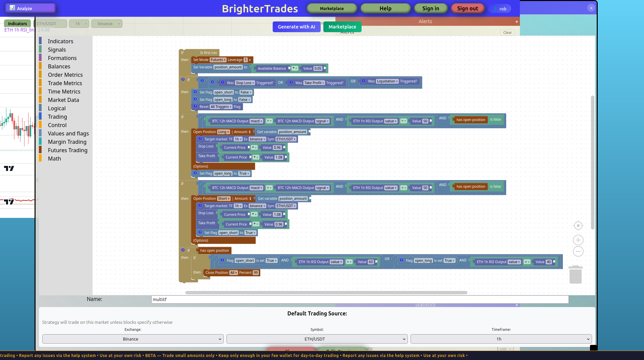Open the Stop Loss trigger dropdown
644x360 pixels.
[x=245, y=83]
